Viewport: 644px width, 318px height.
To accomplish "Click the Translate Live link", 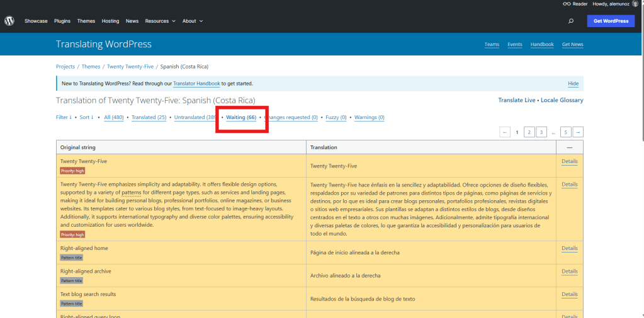I will pos(517,100).
